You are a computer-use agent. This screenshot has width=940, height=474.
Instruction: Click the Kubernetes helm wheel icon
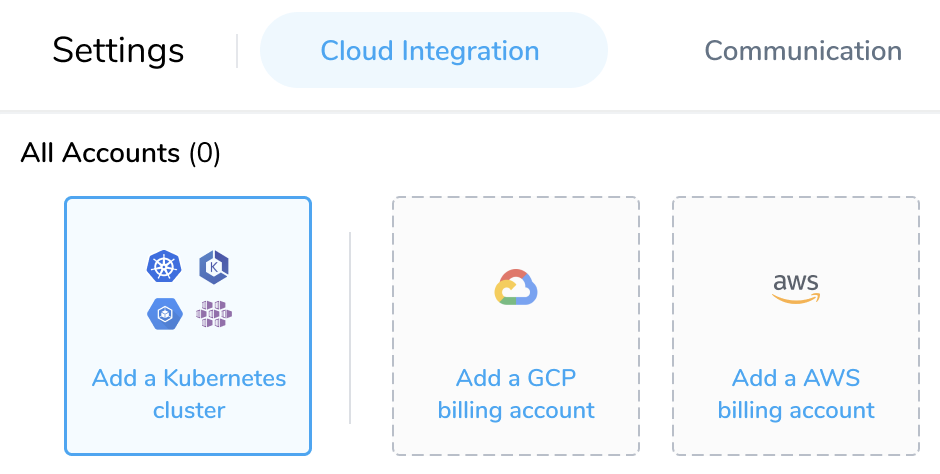(164, 267)
